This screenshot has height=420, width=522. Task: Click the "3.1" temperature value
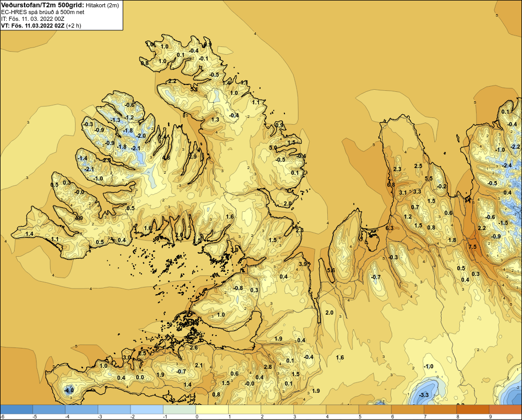403,193
